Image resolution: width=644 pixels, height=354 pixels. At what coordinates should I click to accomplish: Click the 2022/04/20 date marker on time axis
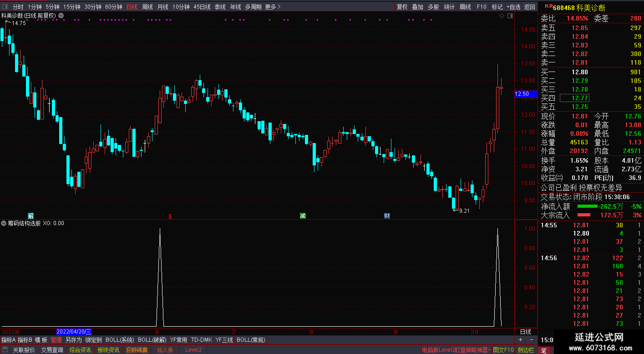coord(74,332)
